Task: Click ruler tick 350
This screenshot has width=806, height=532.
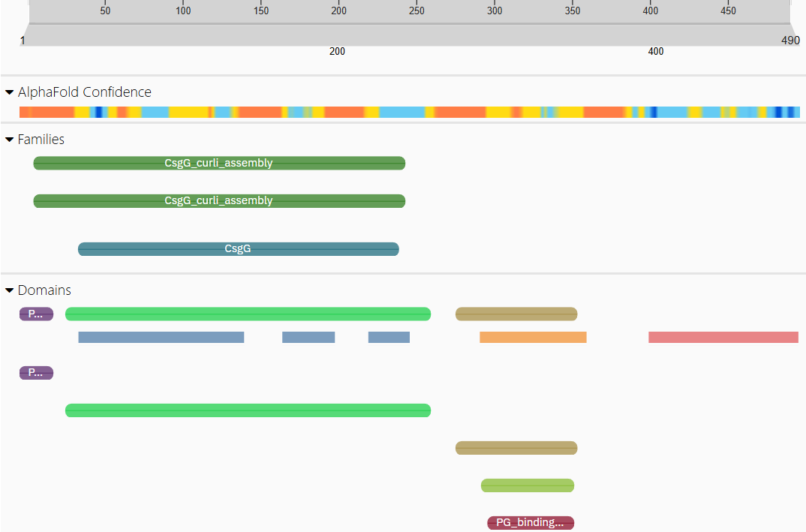Action: tap(573, 11)
